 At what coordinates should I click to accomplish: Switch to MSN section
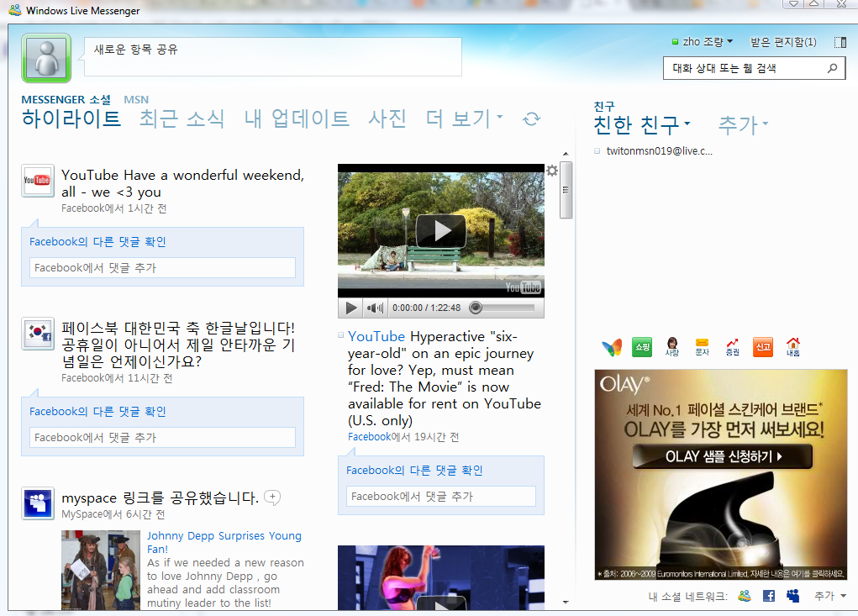[136, 99]
